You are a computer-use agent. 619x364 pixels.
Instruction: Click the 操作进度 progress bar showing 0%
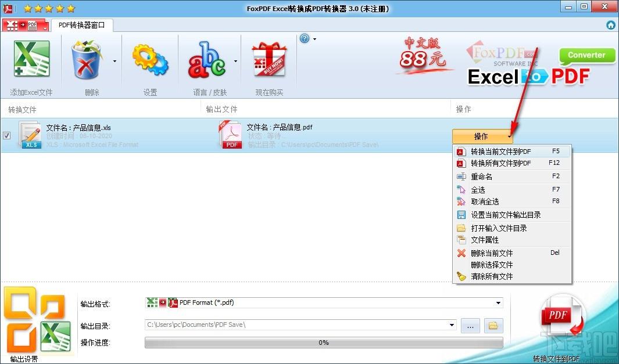pyautogui.click(x=323, y=343)
